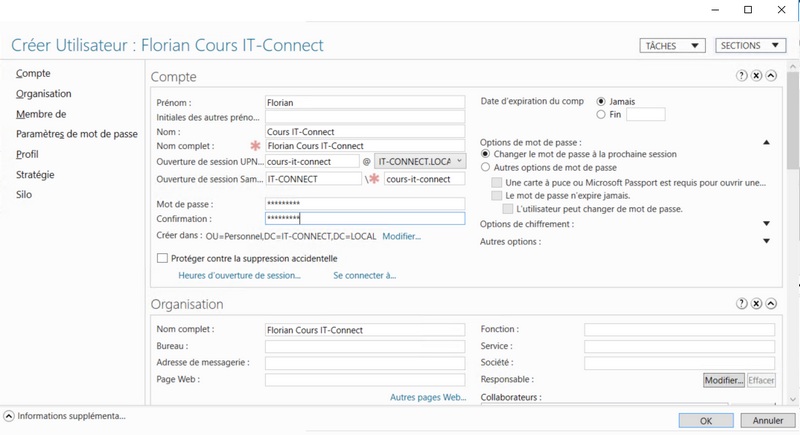This screenshot has height=435, width=800.
Task: Collapse the Compte section chevron
Action: (771, 76)
